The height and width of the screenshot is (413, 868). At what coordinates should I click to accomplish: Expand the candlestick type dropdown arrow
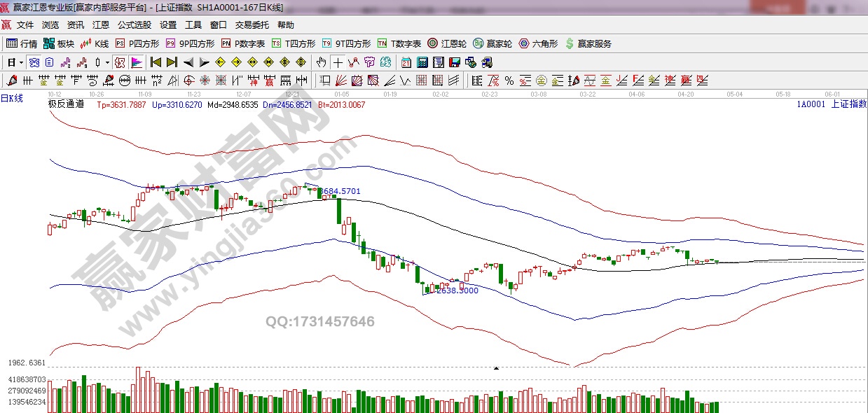pyautogui.click(x=107, y=62)
